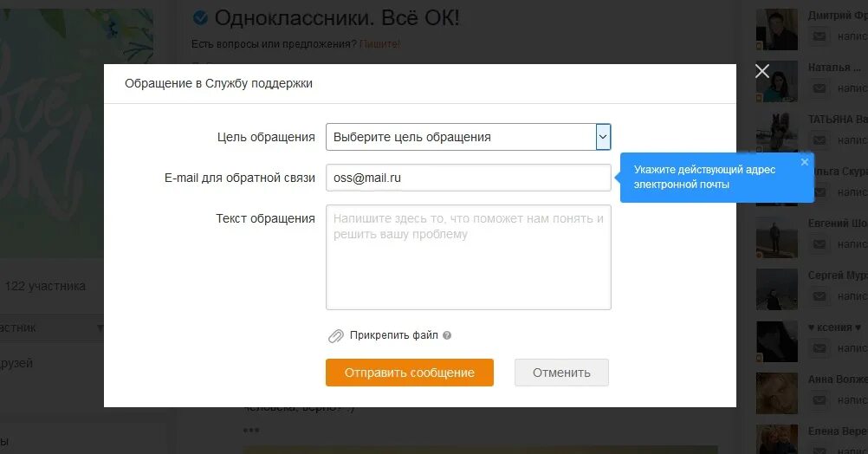Open Наталья's avatar thumbnail

click(777, 81)
